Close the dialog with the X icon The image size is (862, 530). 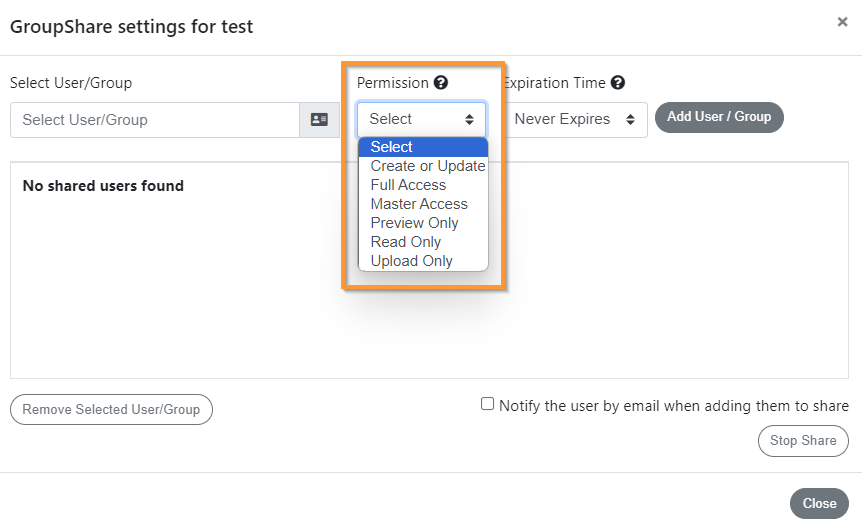click(x=842, y=22)
